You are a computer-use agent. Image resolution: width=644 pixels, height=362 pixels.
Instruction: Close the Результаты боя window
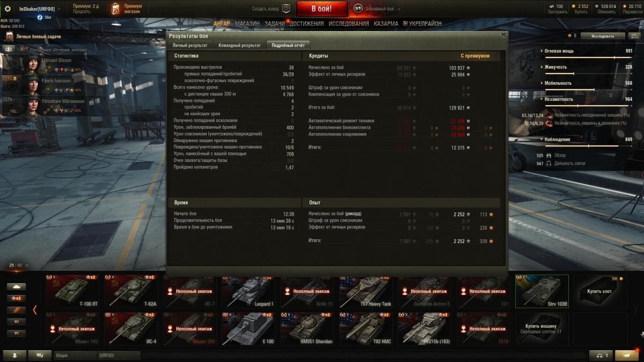(x=503, y=35)
